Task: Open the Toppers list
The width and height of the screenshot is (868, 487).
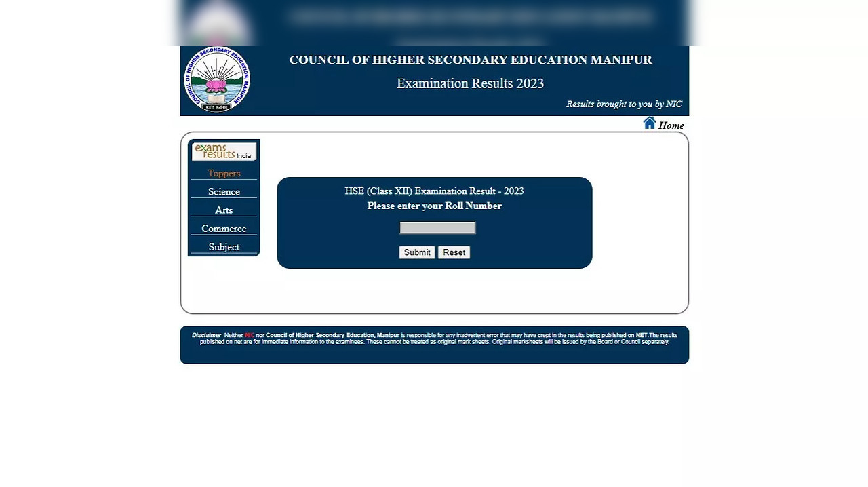Action: coord(224,173)
